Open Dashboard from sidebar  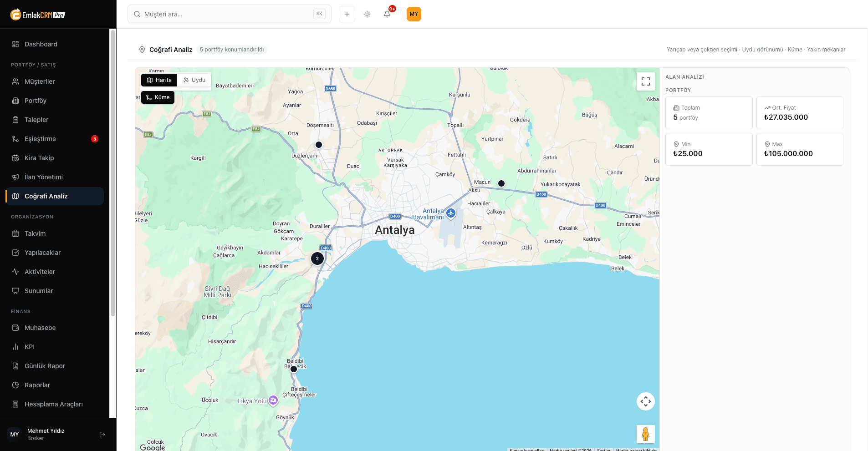[55, 44]
